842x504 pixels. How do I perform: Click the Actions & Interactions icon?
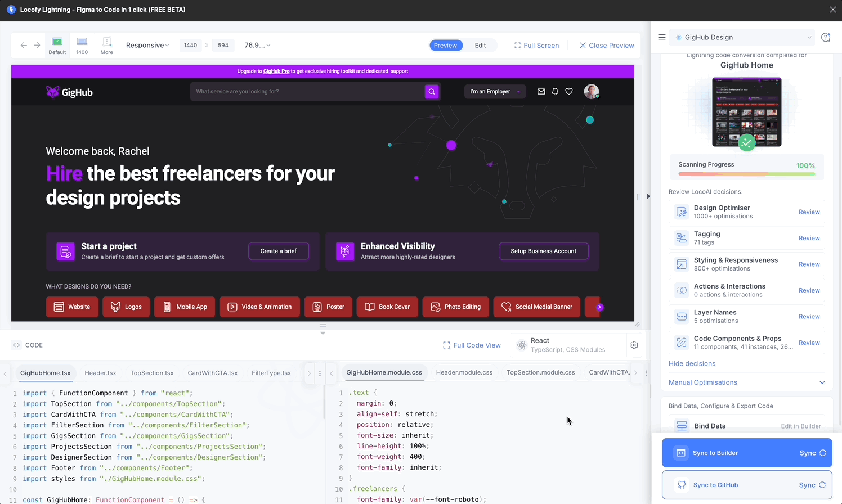click(682, 290)
